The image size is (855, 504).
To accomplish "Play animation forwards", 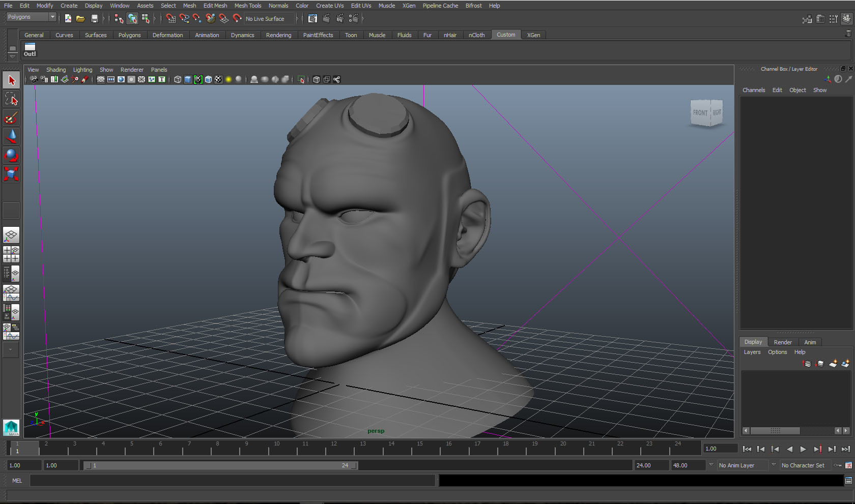I will (x=803, y=449).
